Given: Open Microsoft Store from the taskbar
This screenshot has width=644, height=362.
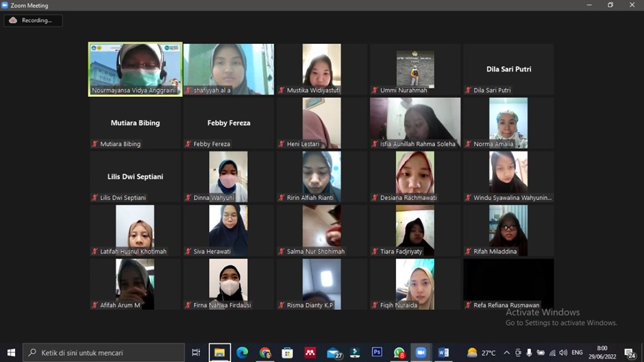Looking at the screenshot, I should pyautogui.click(x=288, y=352).
